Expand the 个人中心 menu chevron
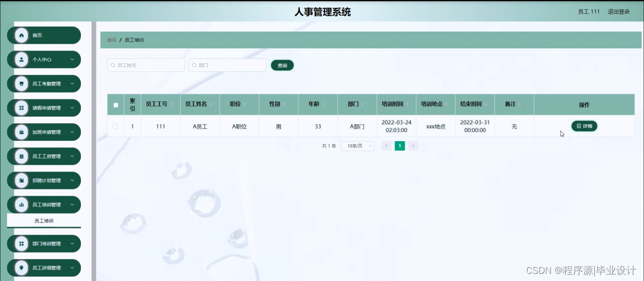644x281 pixels. tap(72, 60)
